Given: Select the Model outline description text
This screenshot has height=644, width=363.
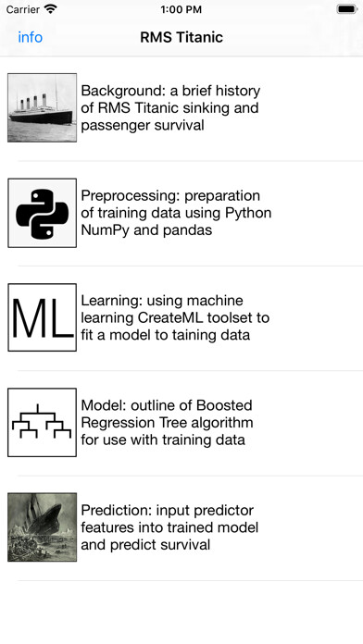Looking at the screenshot, I should point(167,422).
